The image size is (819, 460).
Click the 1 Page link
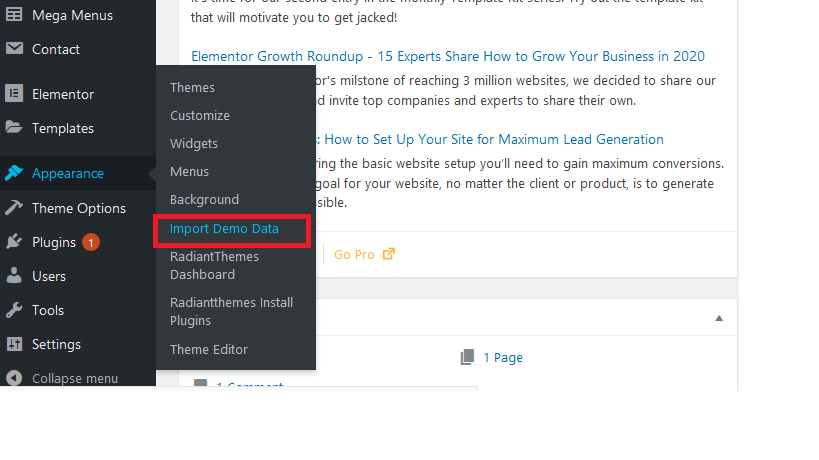(x=502, y=357)
